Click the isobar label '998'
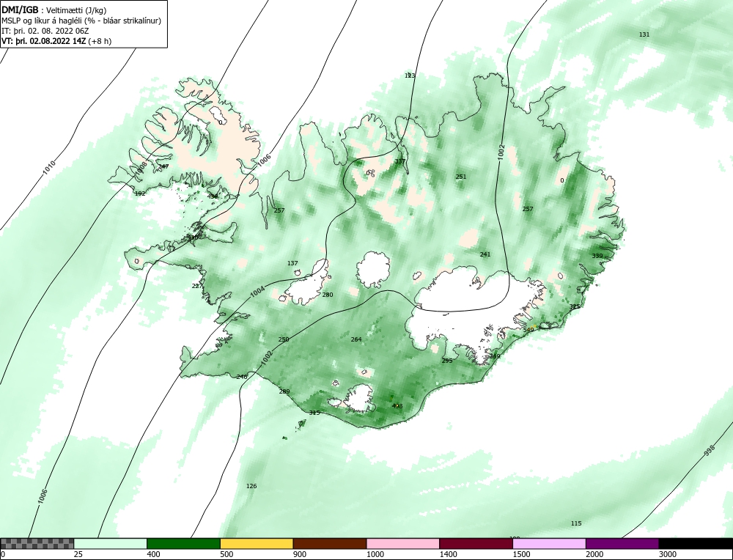This screenshot has height=560, width=733. click(710, 451)
